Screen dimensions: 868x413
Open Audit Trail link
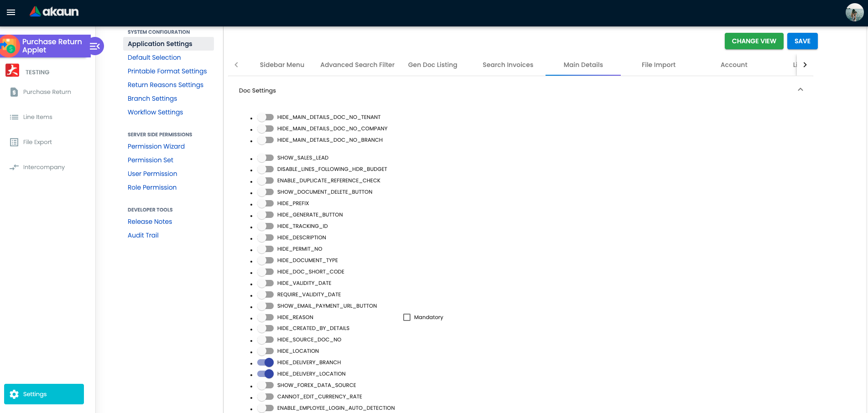[x=143, y=235]
